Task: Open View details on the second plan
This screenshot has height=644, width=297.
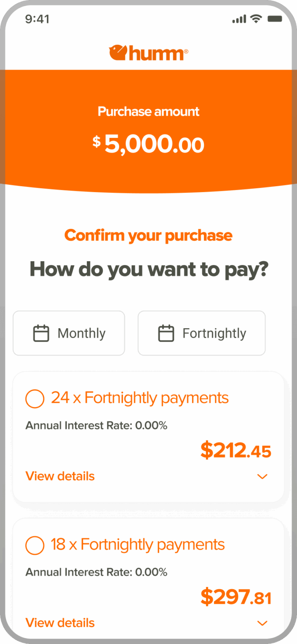Action: (x=60, y=623)
